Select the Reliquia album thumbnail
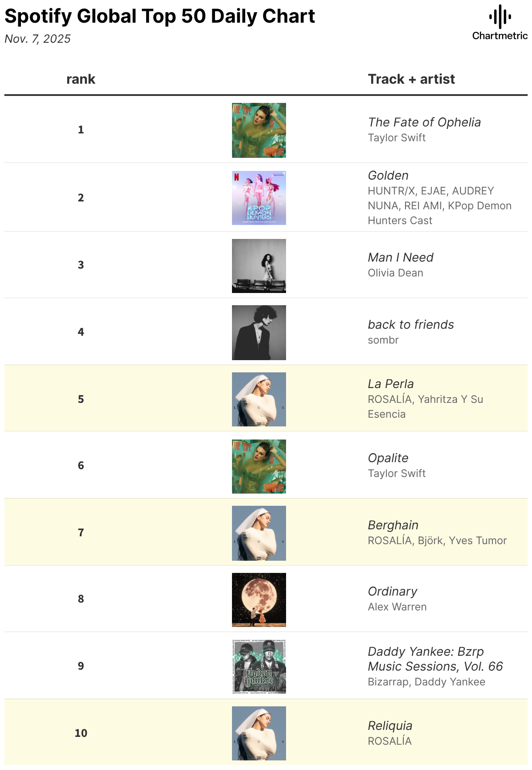The height and width of the screenshot is (770, 532). pos(259,733)
